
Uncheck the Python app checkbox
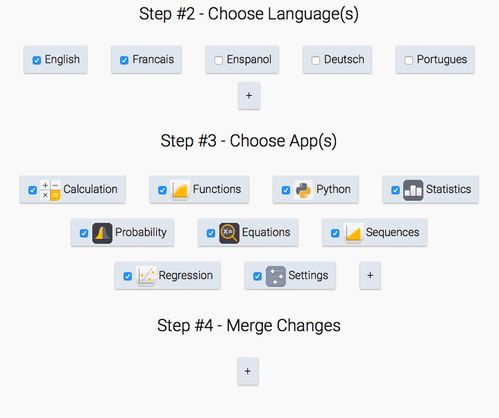286,190
